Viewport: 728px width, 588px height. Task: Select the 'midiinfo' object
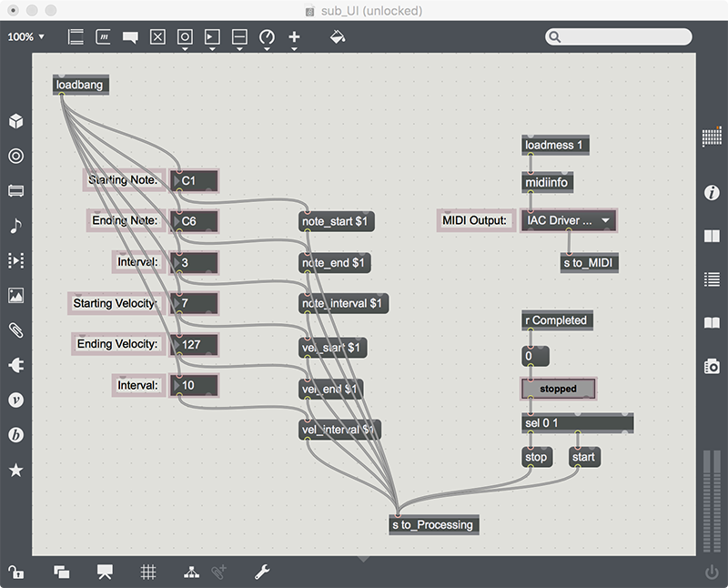[x=548, y=182]
